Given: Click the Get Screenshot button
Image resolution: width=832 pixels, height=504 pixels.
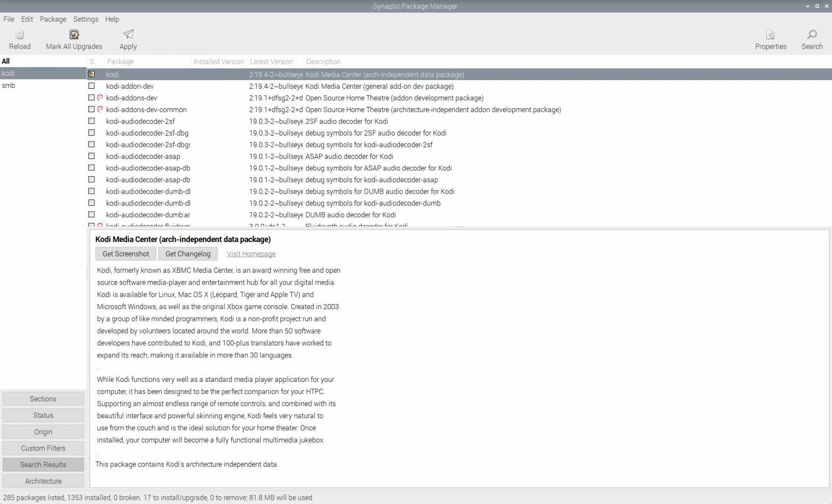Looking at the screenshot, I should coord(126,254).
